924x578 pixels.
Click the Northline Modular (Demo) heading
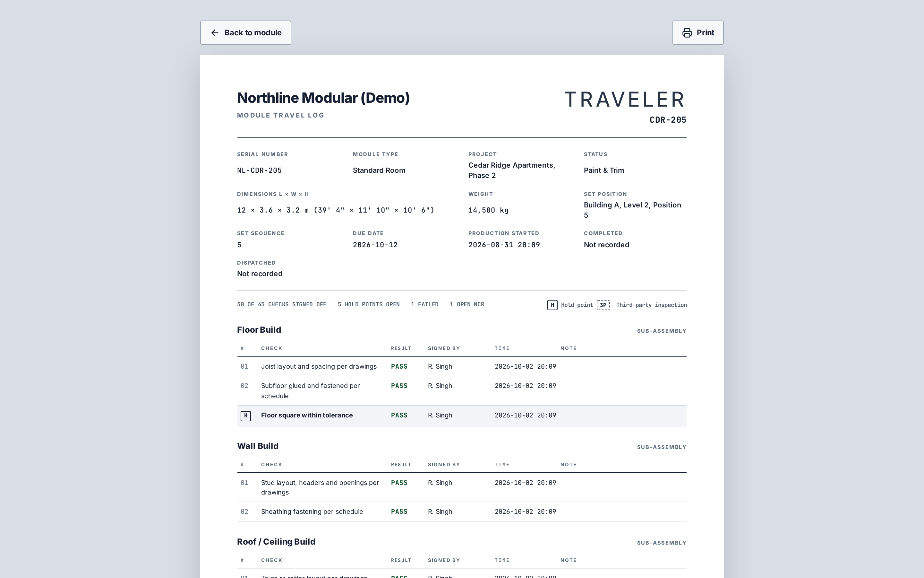[323, 98]
